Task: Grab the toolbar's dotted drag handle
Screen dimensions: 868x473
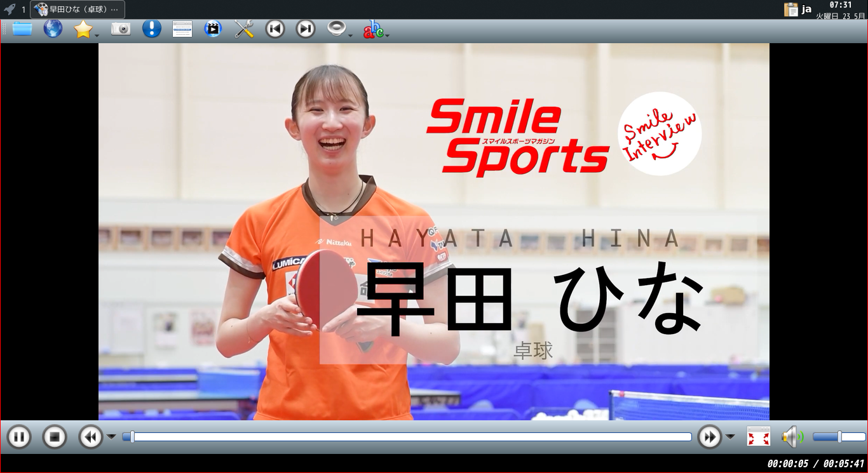Action: click(x=4, y=29)
